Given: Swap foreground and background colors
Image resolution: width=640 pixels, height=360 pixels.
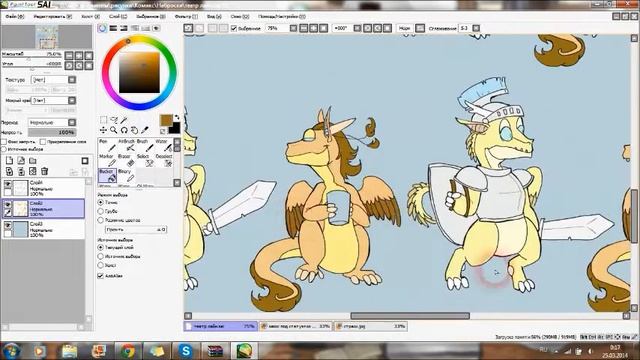Looking at the screenshot, I should [x=176, y=118].
